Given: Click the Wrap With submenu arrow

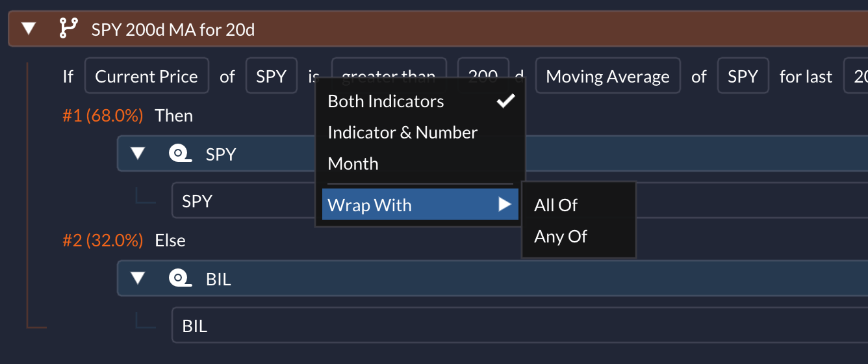Looking at the screenshot, I should pyautogui.click(x=505, y=205).
